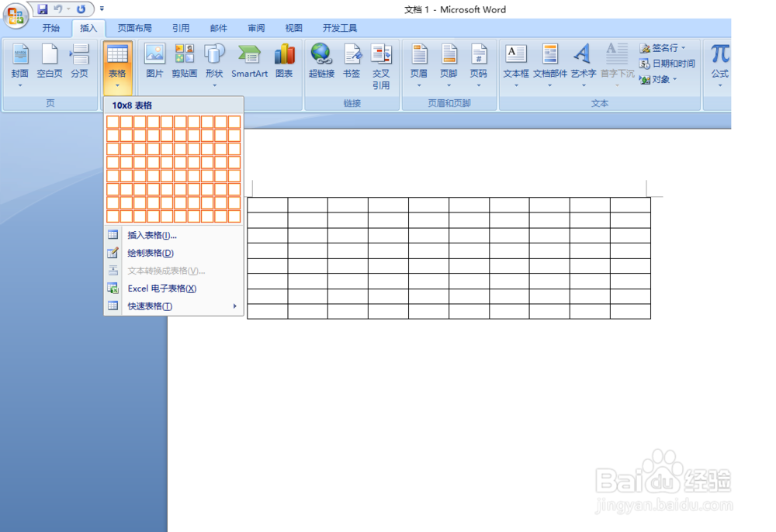Expand the object (对象) dropdown arrow

pyautogui.click(x=675, y=79)
